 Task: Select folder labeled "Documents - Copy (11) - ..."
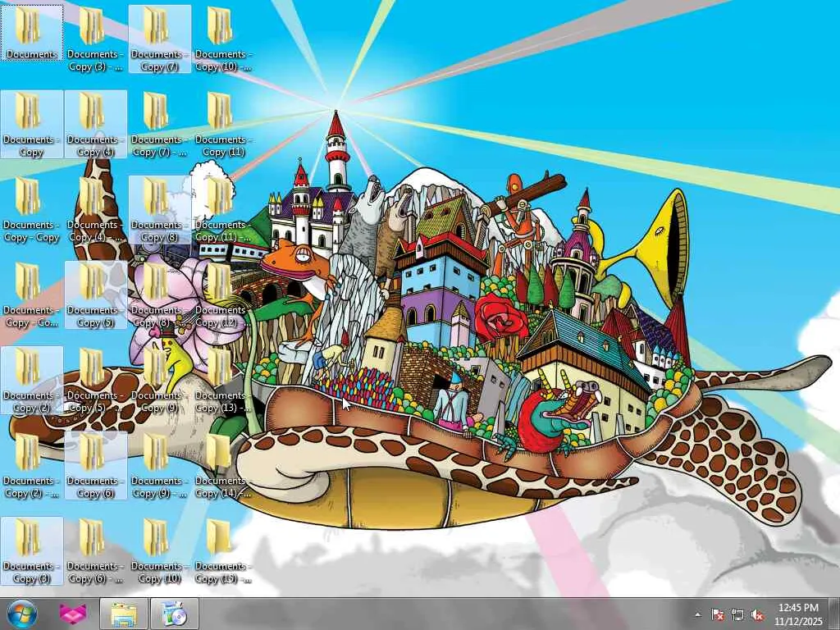coord(223,209)
